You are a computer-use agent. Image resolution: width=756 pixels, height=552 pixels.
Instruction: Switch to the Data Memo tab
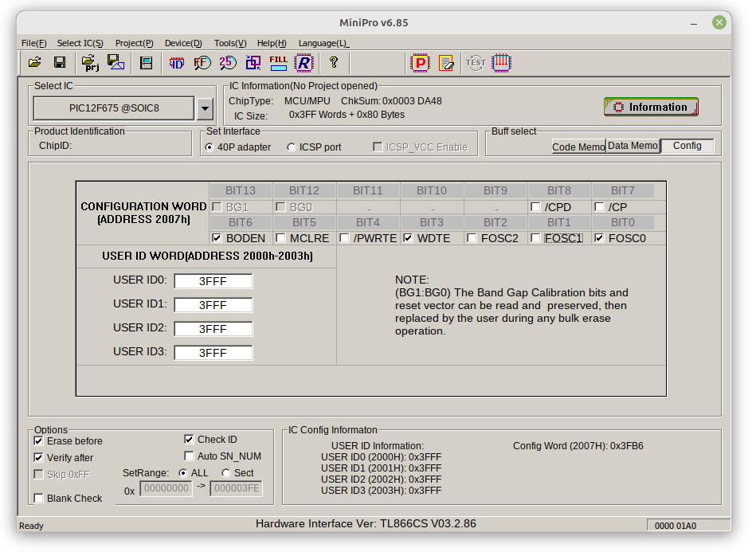click(x=633, y=146)
